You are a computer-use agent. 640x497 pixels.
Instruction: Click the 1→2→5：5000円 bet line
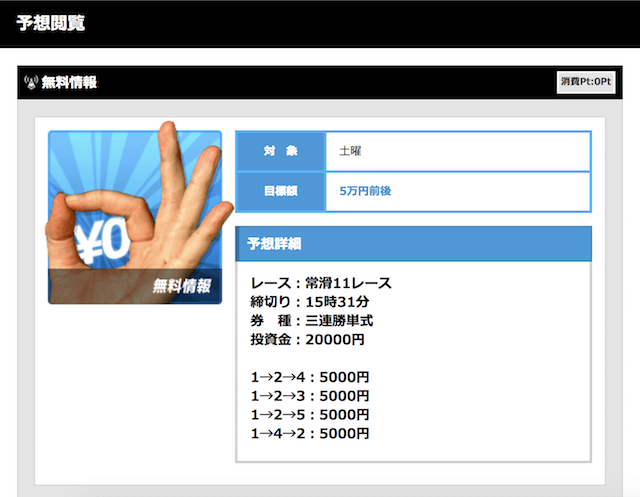coord(310,415)
